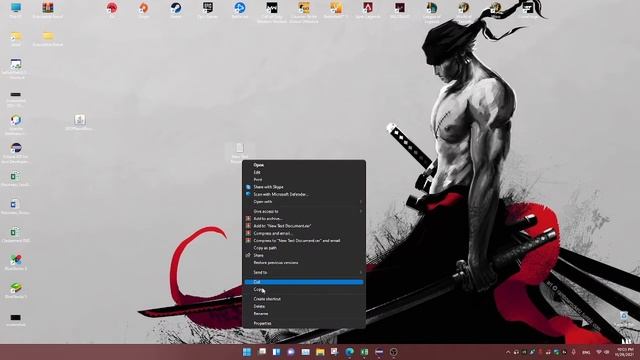Select the Apex Legends desktop shortcut

[x=368, y=10]
